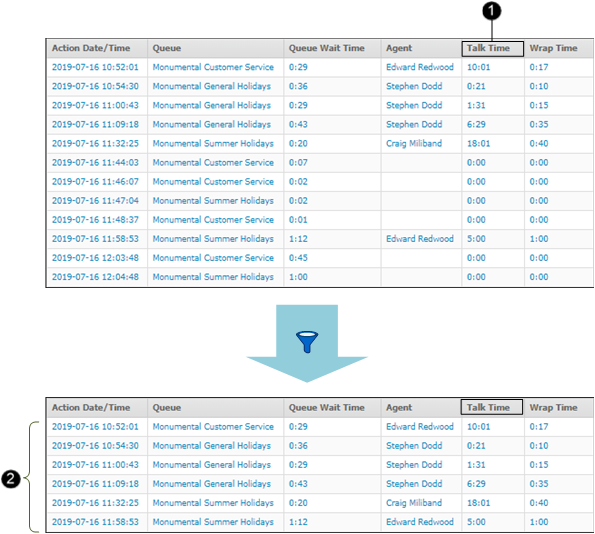Image resolution: width=595 pixels, height=534 pixels.
Task: Open Edward Redwood link in 11:58:53 top row
Action: pos(420,239)
